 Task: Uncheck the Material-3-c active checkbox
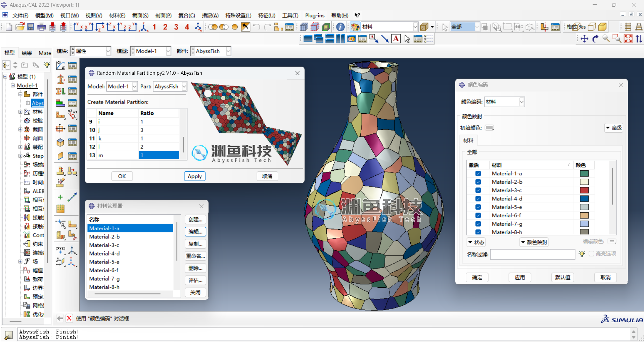tap(478, 190)
